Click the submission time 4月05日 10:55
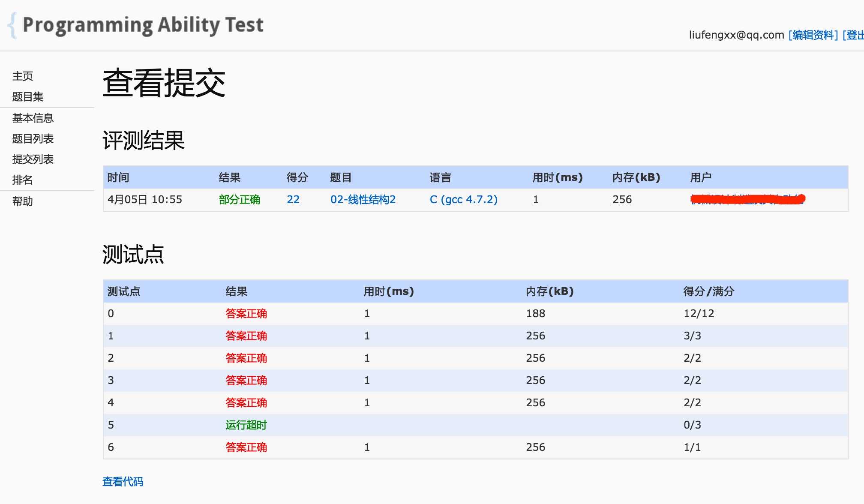This screenshot has height=504, width=864. [x=145, y=200]
